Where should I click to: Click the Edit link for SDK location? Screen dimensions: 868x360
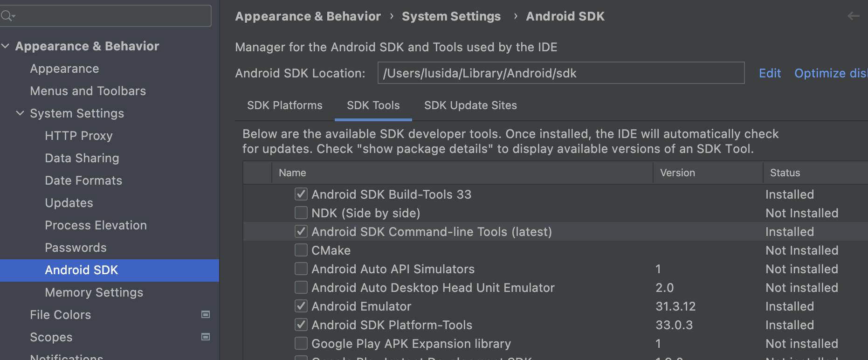[x=770, y=73]
